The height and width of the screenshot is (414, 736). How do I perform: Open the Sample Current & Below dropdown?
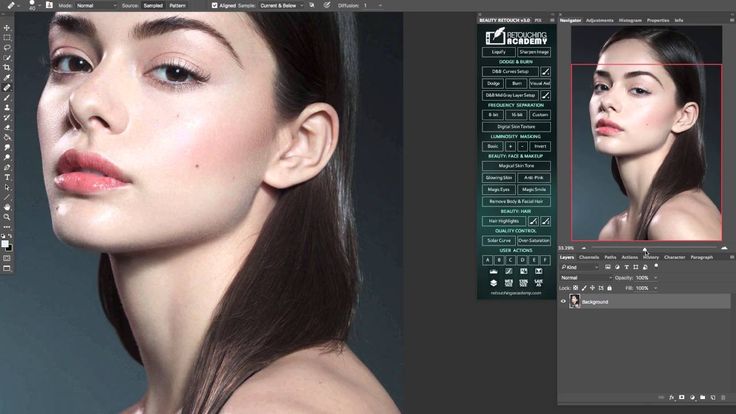tap(282, 6)
